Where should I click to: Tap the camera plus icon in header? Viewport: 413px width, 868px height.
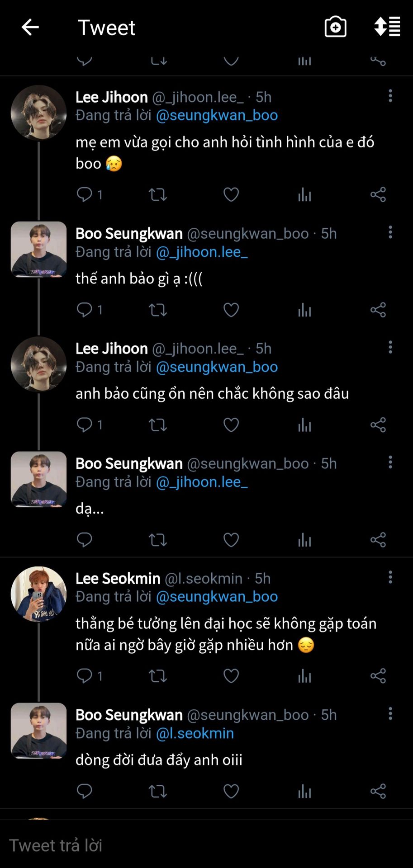(335, 27)
